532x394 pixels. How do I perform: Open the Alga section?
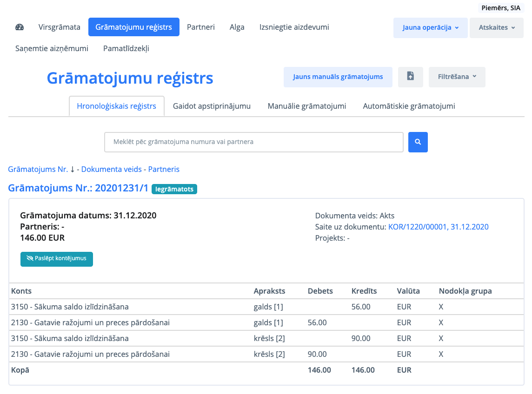coord(237,27)
